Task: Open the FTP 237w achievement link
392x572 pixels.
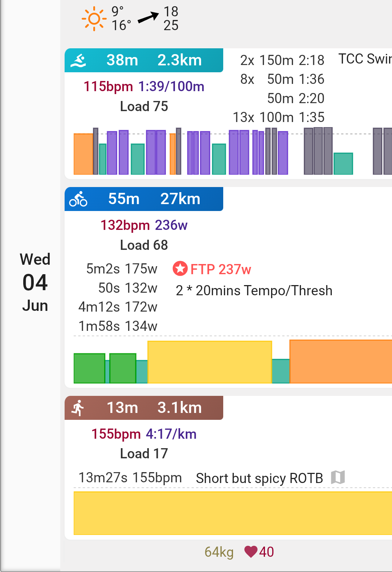Action: [221, 269]
